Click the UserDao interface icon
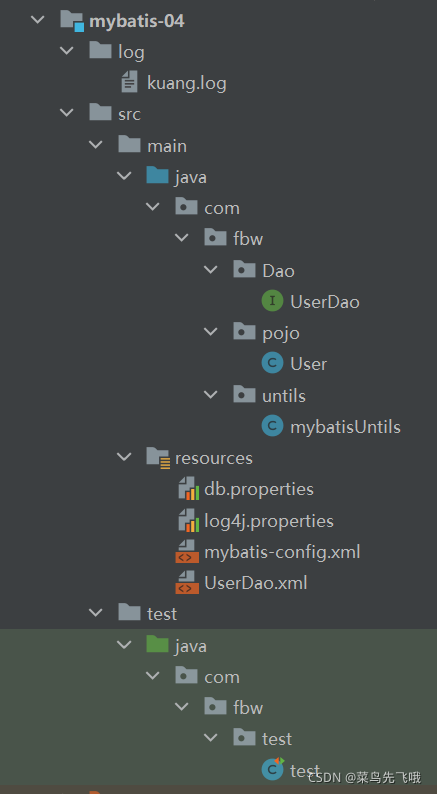 pyautogui.click(x=272, y=302)
